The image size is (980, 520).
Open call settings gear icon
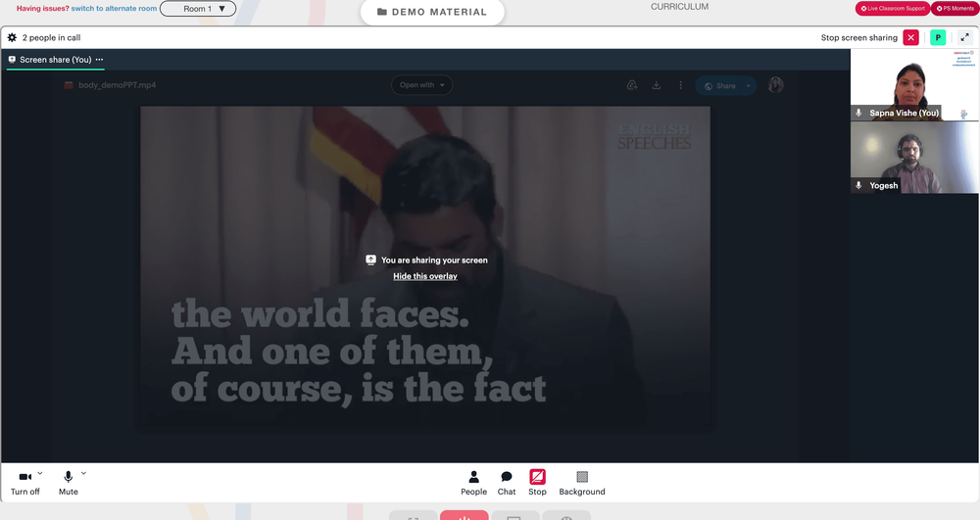12,37
